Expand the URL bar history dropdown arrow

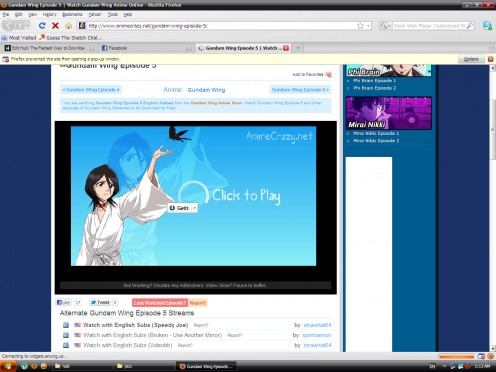pos(368,26)
